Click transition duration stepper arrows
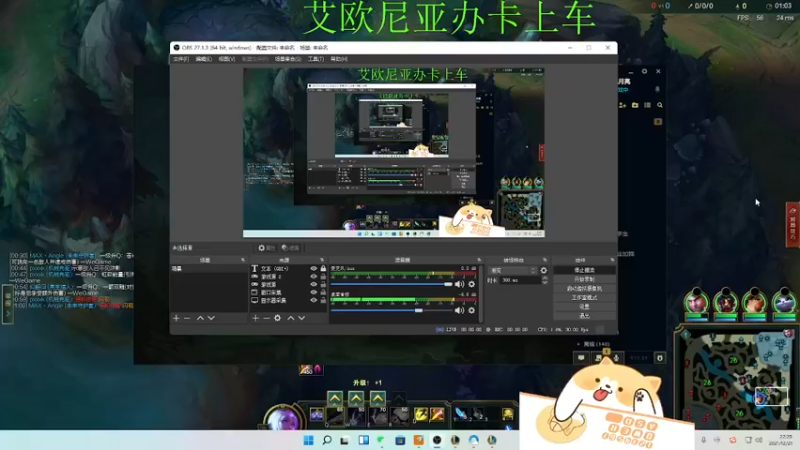Image resolution: width=800 pixels, height=450 pixels. pyautogui.click(x=544, y=280)
